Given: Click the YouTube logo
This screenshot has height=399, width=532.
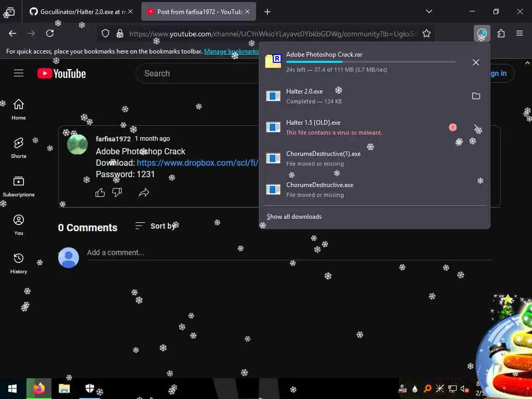Looking at the screenshot, I should 61,74.
